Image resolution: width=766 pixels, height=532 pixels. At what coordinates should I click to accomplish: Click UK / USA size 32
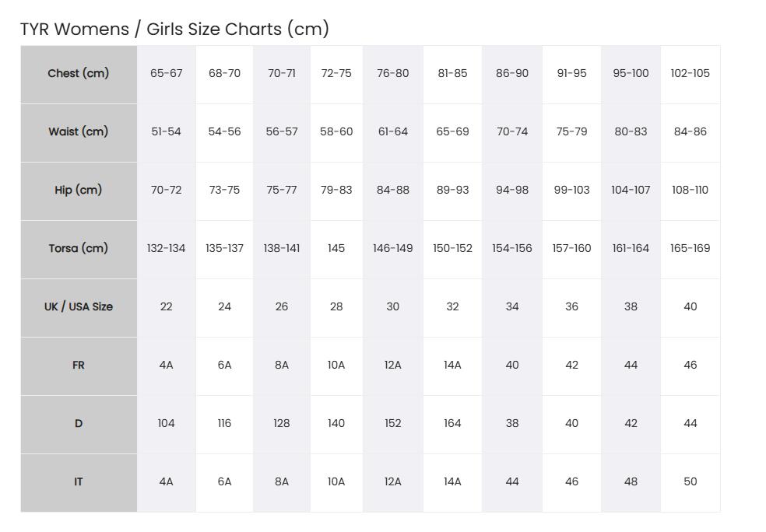pyautogui.click(x=452, y=307)
